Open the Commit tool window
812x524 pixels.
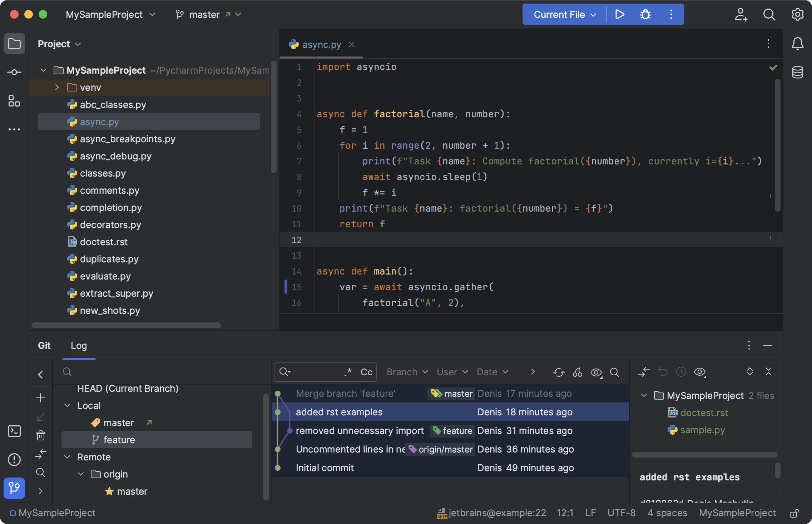coord(14,72)
